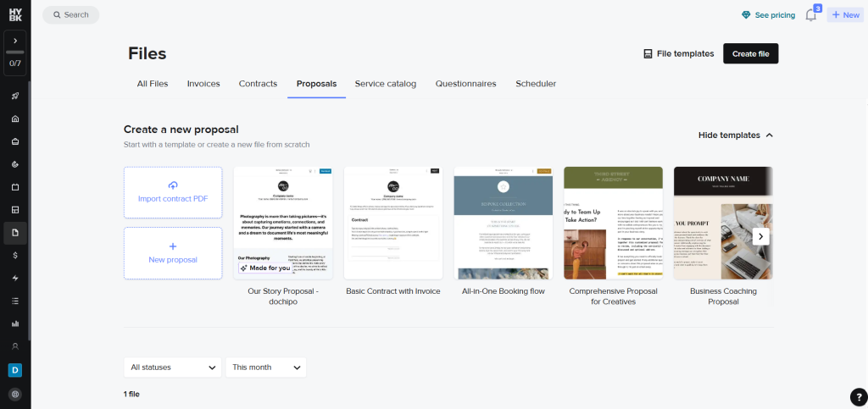Click the Made for you badge
The width and height of the screenshot is (868, 409).
(x=265, y=268)
